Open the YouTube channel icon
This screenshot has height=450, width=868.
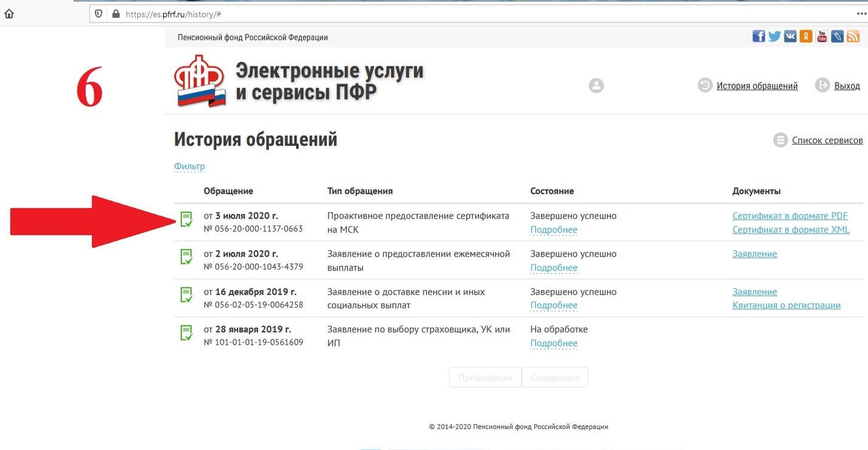(821, 36)
